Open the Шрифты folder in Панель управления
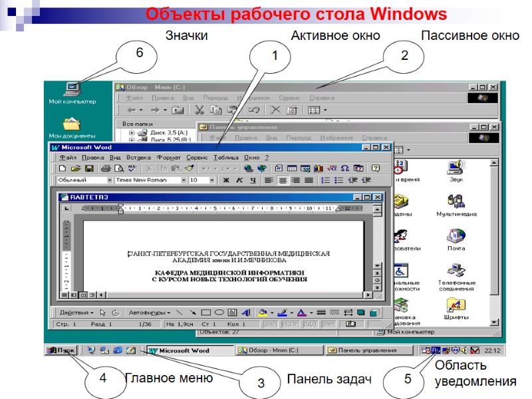This screenshot has height=399, width=532. click(x=456, y=304)
